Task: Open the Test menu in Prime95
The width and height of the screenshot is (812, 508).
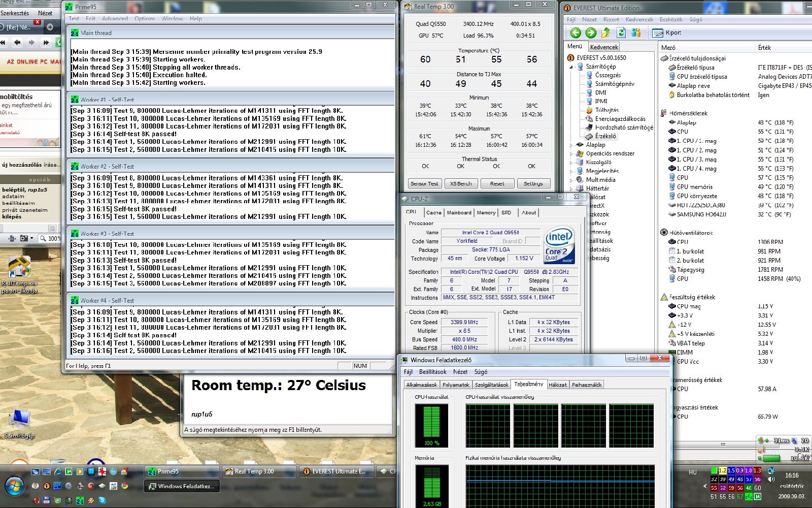Action: (x=74, y=19)
